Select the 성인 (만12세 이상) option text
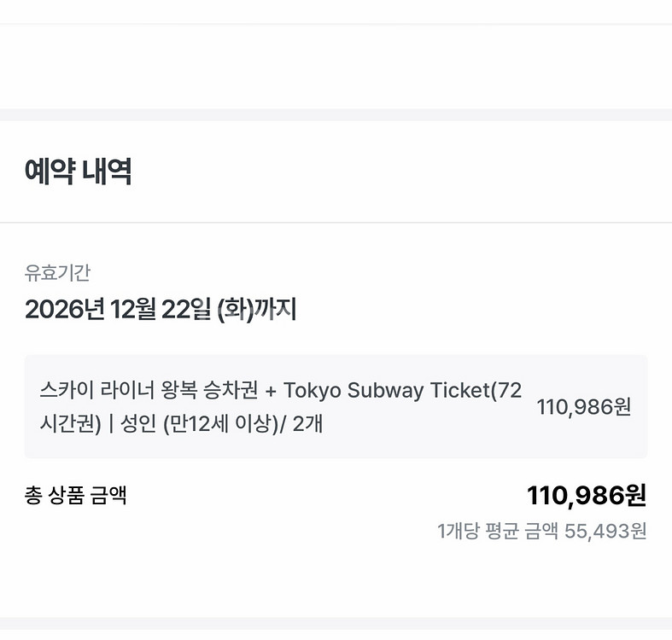 point(200,423)
